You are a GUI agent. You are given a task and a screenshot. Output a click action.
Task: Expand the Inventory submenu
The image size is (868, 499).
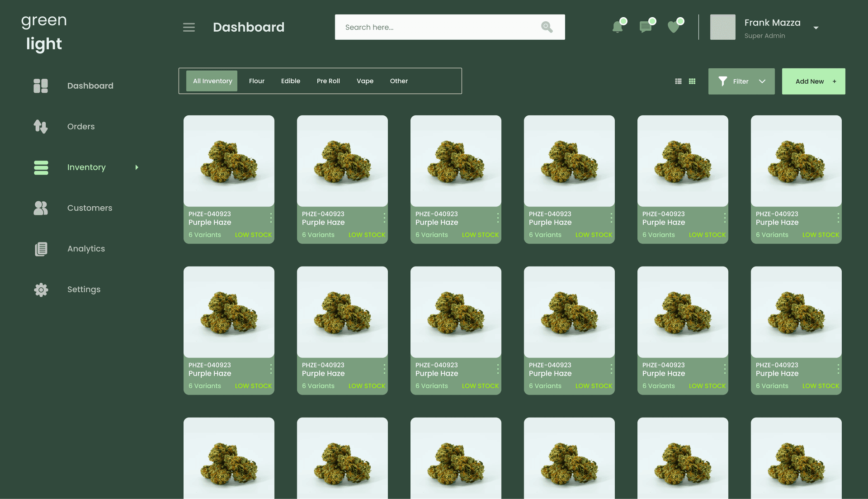tap(137, 167)
